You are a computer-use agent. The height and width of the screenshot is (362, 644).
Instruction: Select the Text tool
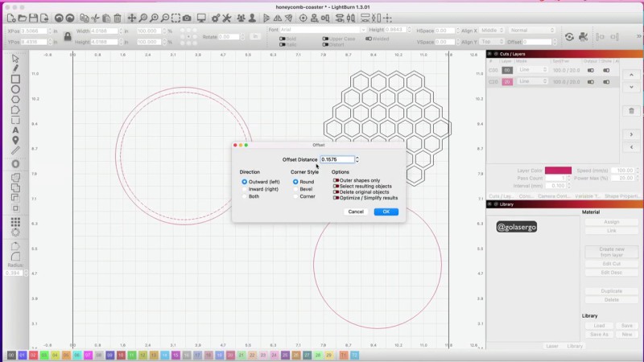point(15,130)
